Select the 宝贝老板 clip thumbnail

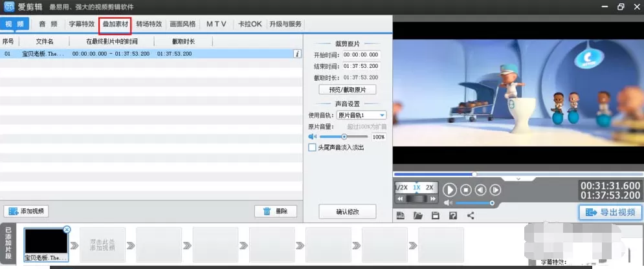(46, 245)
